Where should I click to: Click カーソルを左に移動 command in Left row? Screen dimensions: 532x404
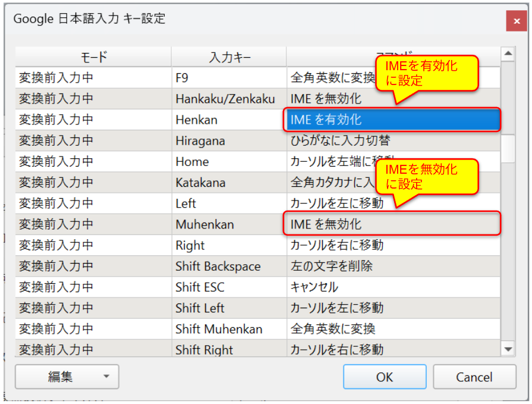[394, 203]
